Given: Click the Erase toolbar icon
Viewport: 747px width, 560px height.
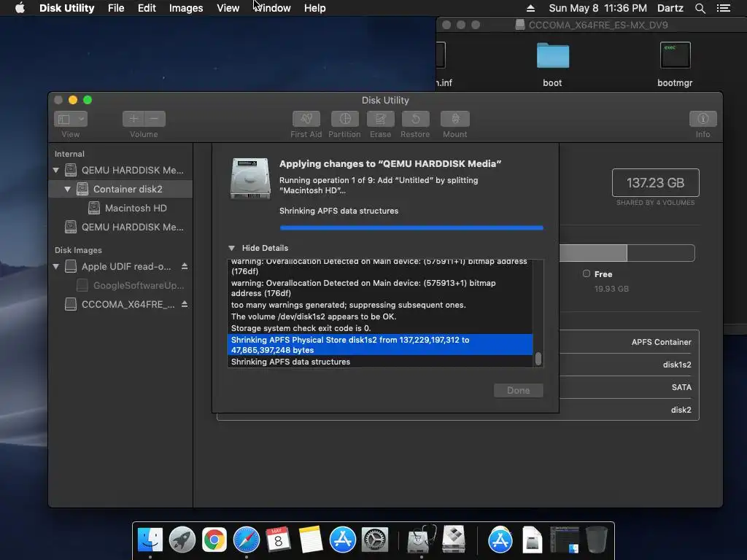Looking at the screenshot, I should [x=380, y=119].
